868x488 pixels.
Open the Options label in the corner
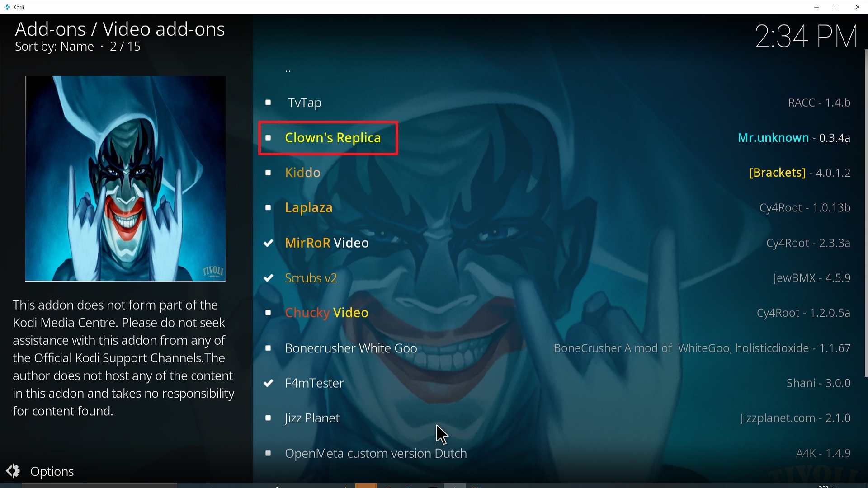pos(52,471)
